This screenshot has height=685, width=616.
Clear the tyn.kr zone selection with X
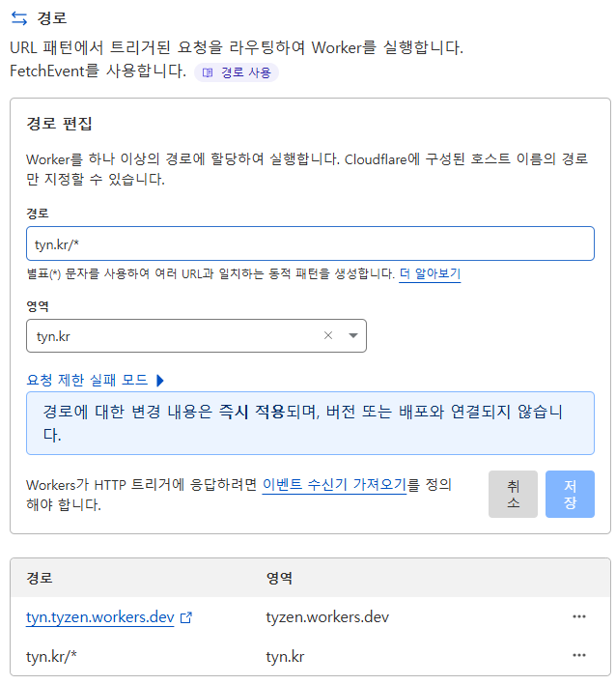328,335
